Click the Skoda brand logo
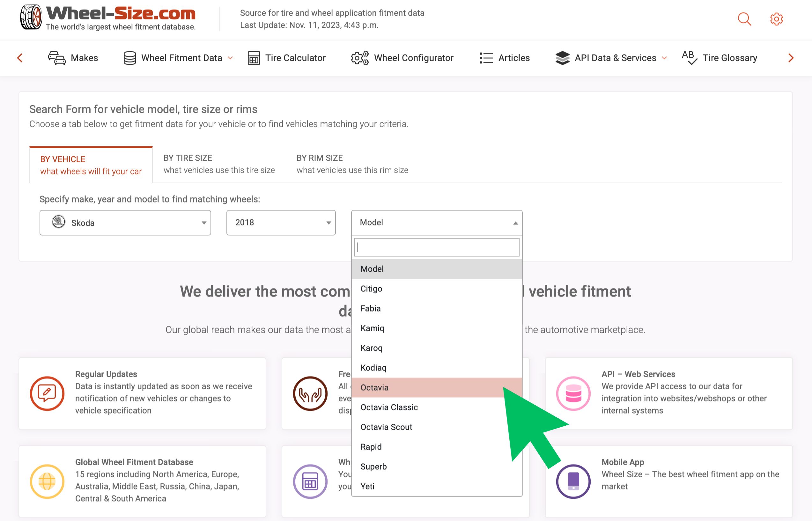Image resolution: width=812 pixels, height=521 pixels. (x=59, y=222)
